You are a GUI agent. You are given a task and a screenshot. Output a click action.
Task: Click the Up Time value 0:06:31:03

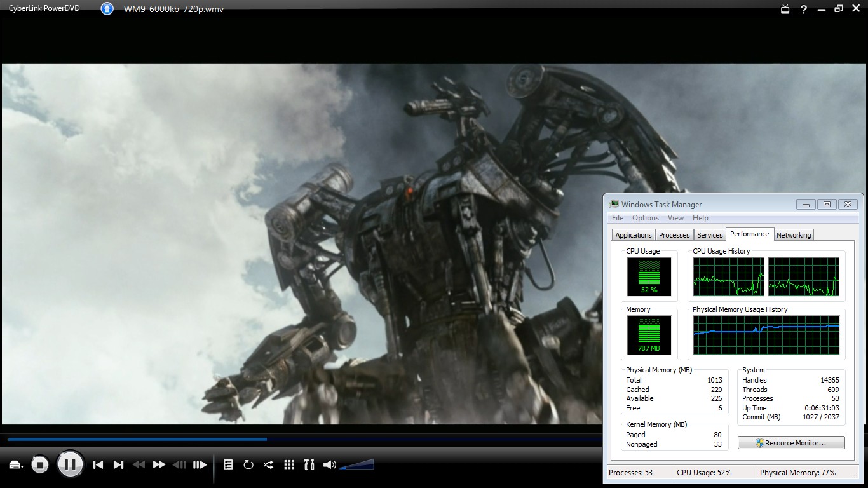[822, 408]
